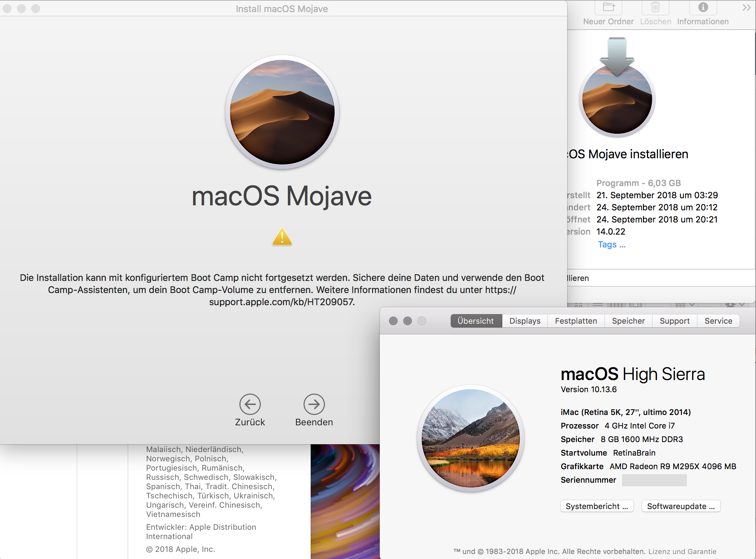Open the Informationen info icon
The image size is (756, 559).
(x=703, y=7)
